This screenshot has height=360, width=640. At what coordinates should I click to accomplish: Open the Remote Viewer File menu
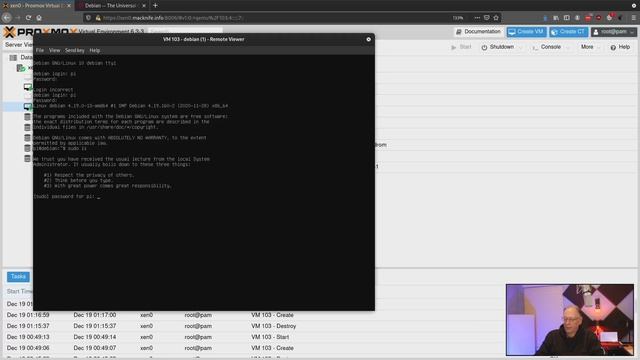click(40, 50)
